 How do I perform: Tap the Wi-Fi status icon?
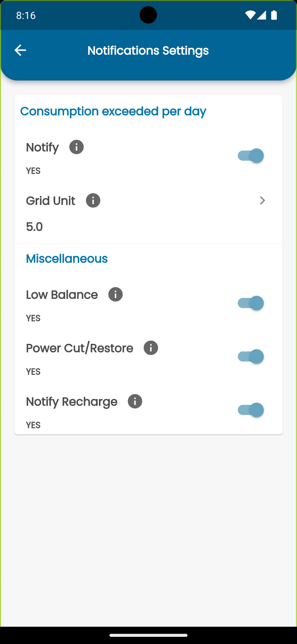pos(250,15)
